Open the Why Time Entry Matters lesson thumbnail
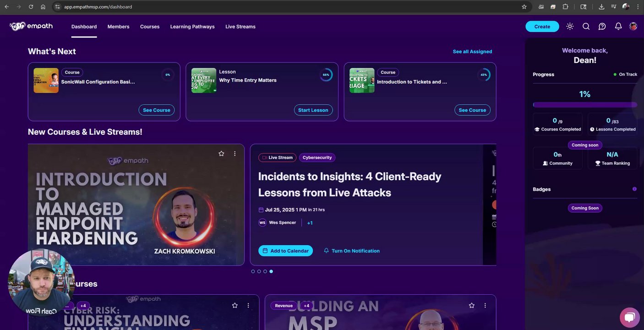The width and height of the screenshot is (644, 330). point(204,81)
